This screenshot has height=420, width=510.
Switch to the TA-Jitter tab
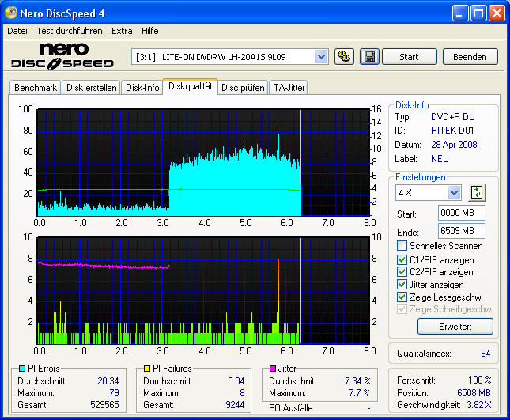289,88
